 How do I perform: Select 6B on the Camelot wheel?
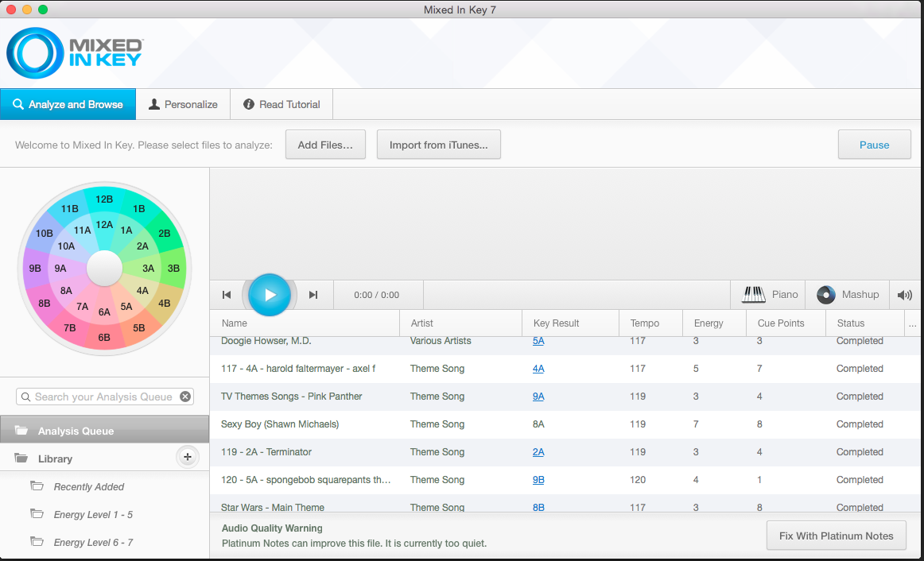click(x=104, y=337)
